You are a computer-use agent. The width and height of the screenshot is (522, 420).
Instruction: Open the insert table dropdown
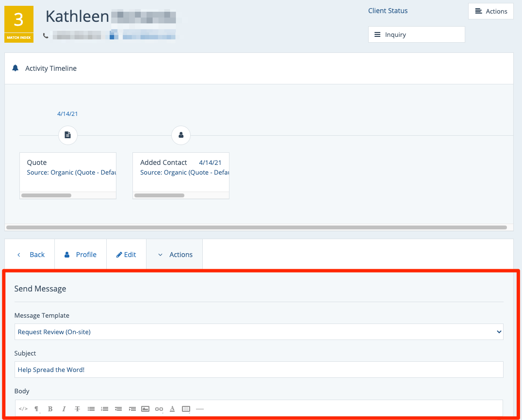click(x=186, y=409)
